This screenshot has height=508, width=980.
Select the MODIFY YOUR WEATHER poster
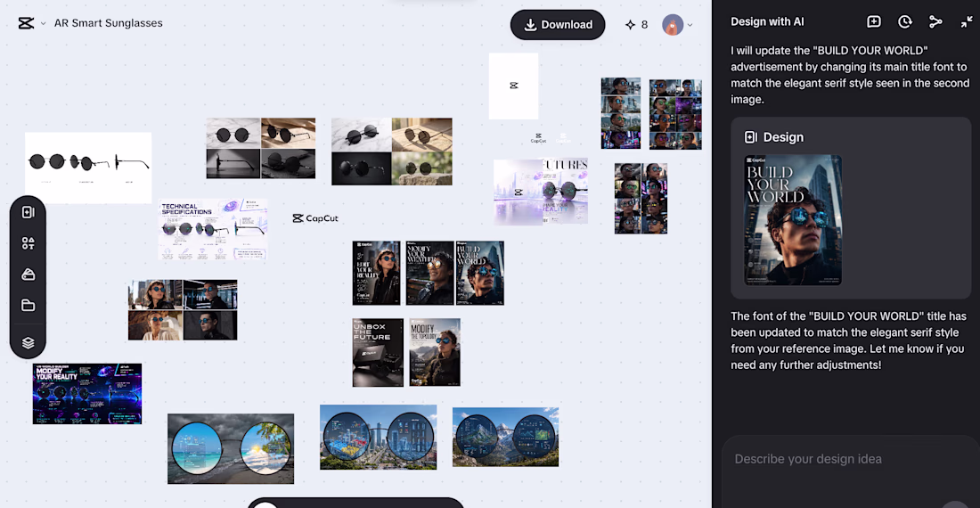tap(429, 273)
